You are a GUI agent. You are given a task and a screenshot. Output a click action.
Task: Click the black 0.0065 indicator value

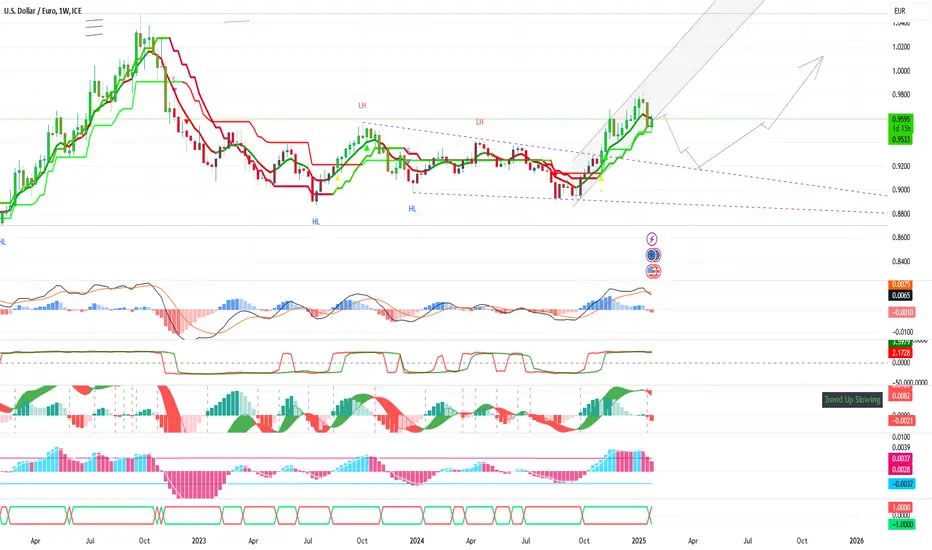pyautogui.click(x=901, y=295)
